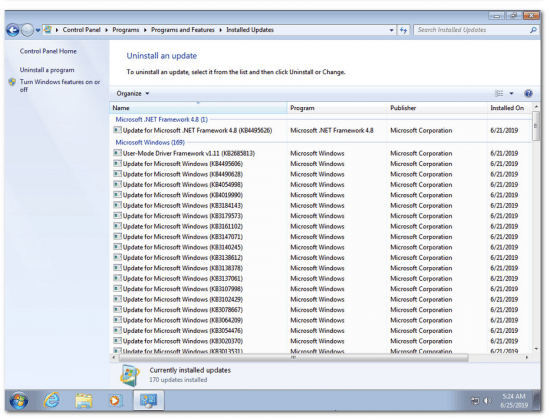Image resolution: width=550 pixels, height=420 pixels.
Task: Click the icon of update KB4495606
Action: click(117, 164)
